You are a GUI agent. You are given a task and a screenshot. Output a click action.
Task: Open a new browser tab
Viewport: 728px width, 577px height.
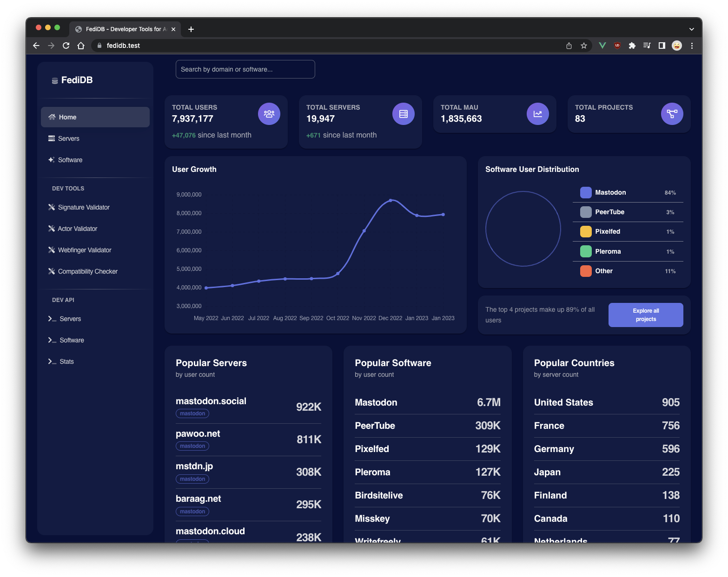pos(191,29)
